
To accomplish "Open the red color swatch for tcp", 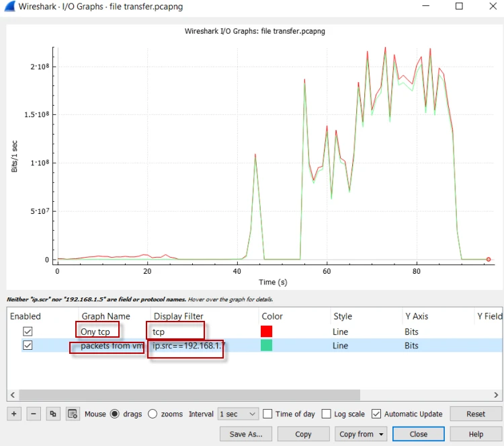I will point(266,331).
